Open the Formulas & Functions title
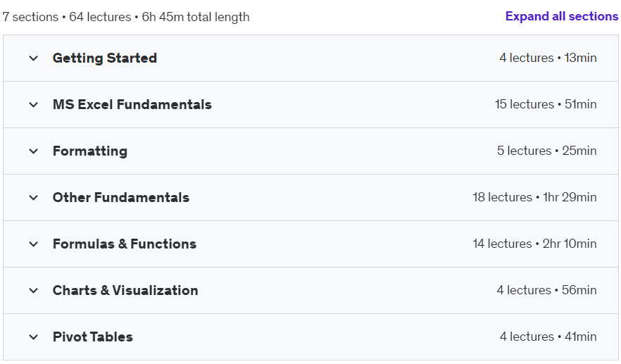 pyautogui.click(x=125, y=244)
